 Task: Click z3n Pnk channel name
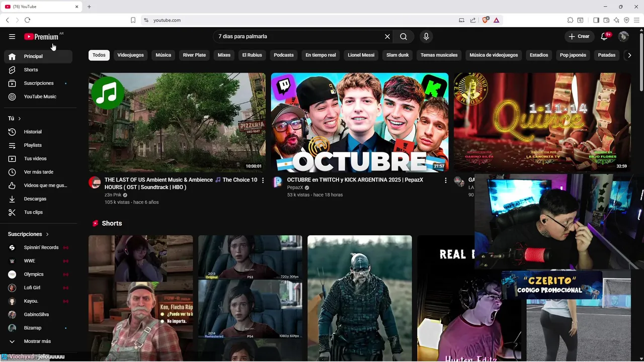(113, 195)
